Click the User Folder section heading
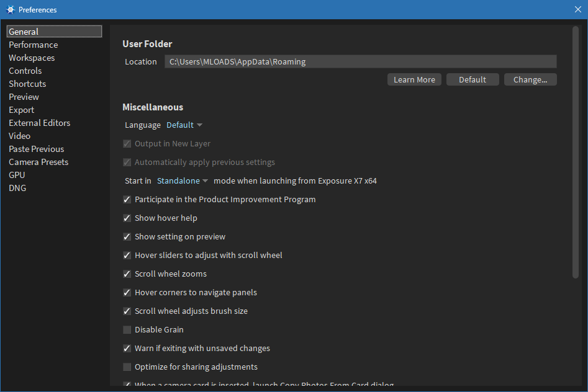The image size is (588, 392). pyautogui.click(x=147, y=44)
